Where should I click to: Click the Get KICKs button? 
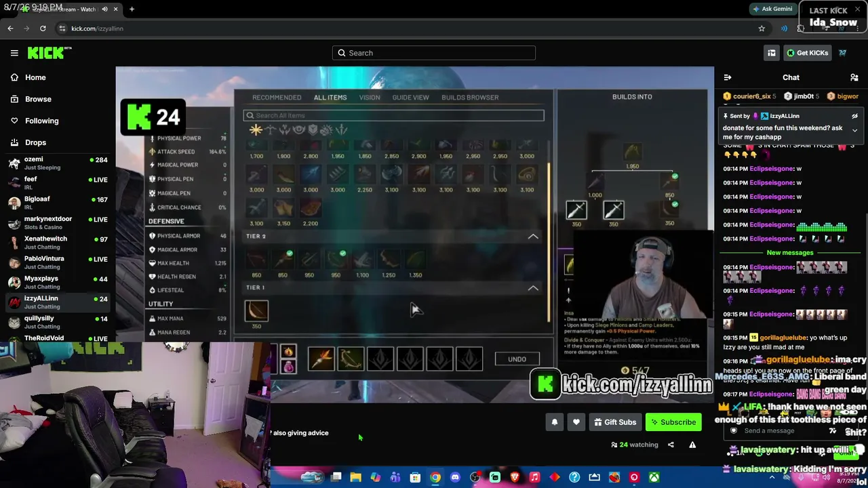click(x=806, y=53)
